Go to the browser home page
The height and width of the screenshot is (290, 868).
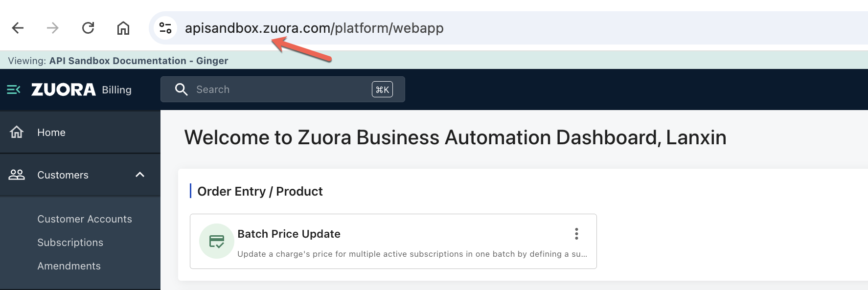pyautogui.click(x=123, y=28)
